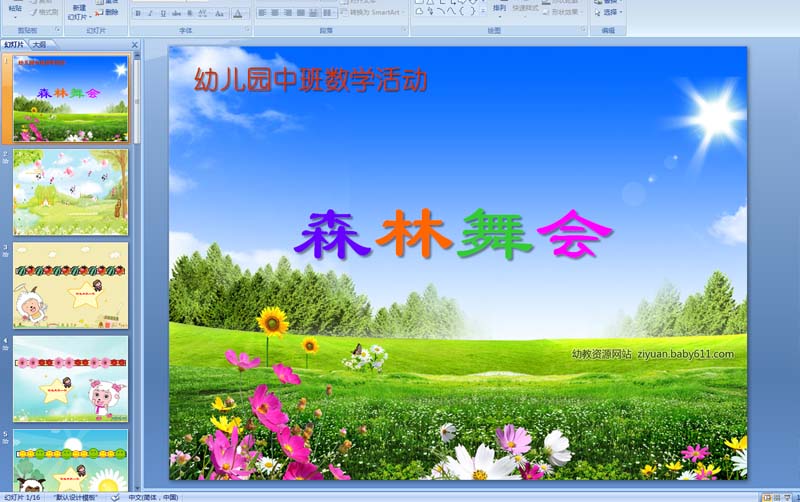The height and width of the screenshot is (502, 800).
Task: Toggle underline formatting in the font group
Action: click(163, 13)
